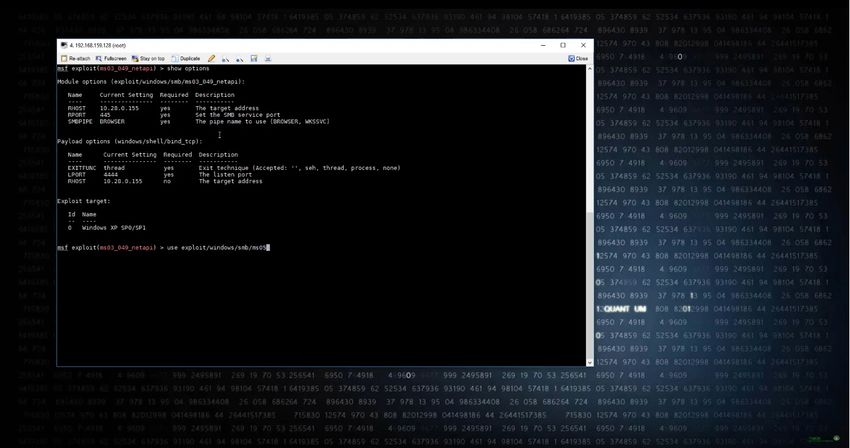Click the print icon in toolbar
This screenshot has width=850, height=448.
coord(268,59)
